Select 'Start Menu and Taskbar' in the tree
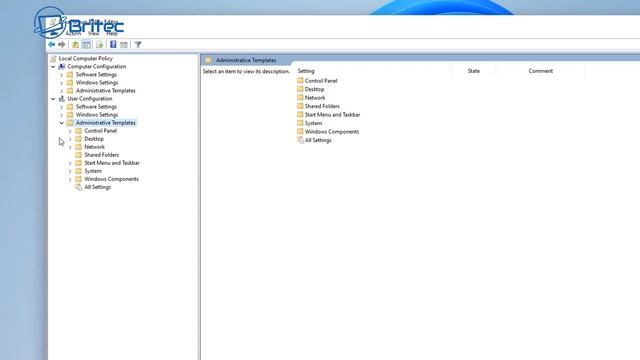This screenshot has width=640, height=360. click(x=112, y=163)
